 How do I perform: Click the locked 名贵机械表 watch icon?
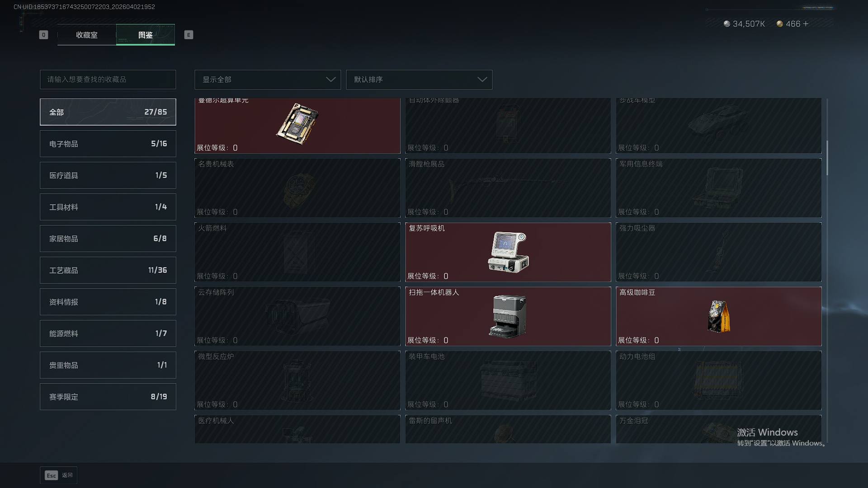298,190
